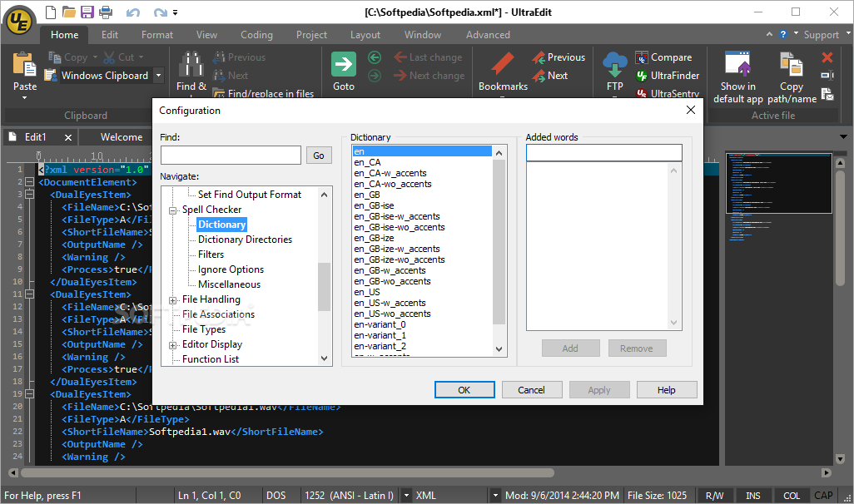Click the help question mark icon
854x504 pixels.
click(783, 34)
